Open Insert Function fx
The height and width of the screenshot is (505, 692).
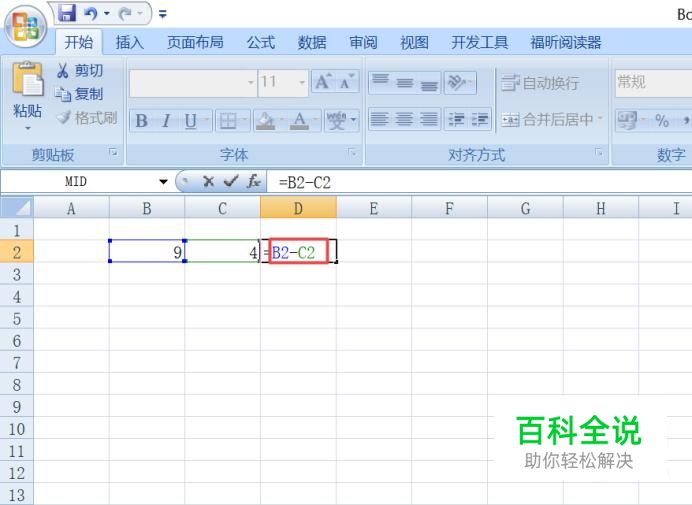[x=254, y=181]
